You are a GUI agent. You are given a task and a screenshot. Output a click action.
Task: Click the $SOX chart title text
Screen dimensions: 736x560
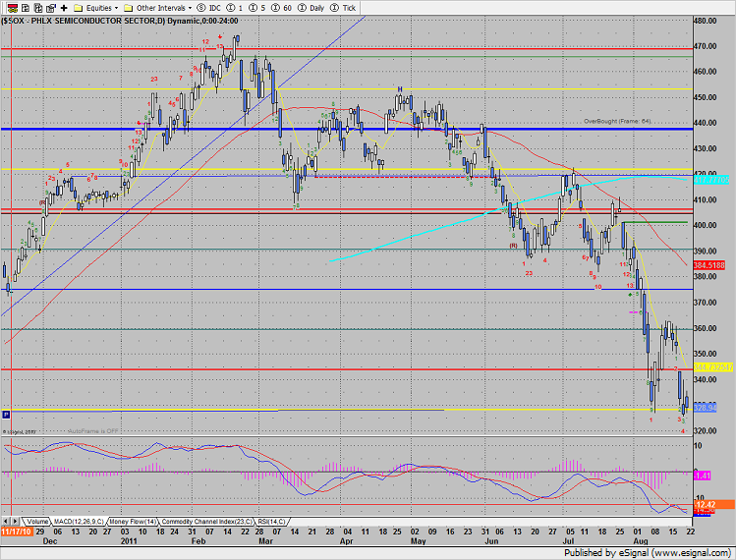120,21
